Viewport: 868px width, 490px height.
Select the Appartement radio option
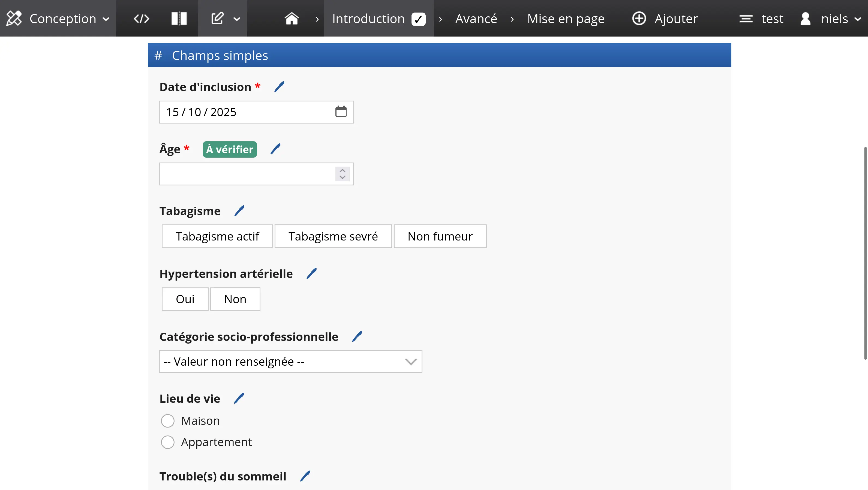pos(167,442)
